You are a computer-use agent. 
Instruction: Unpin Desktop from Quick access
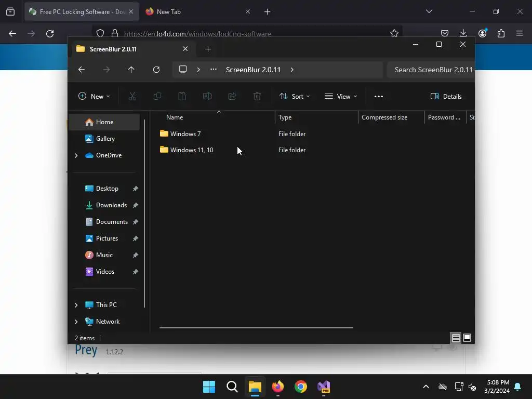136,189
